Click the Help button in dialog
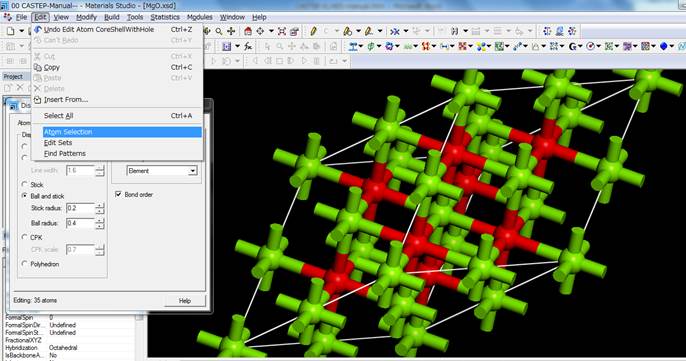The height and width of the screenshot is (361, 686). [x=185, y=301]
